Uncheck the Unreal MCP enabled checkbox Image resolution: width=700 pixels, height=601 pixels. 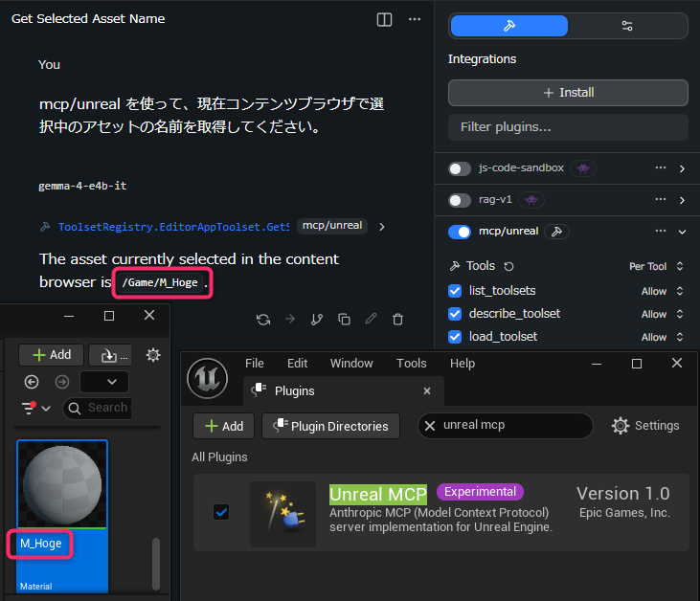coord(221,512)
